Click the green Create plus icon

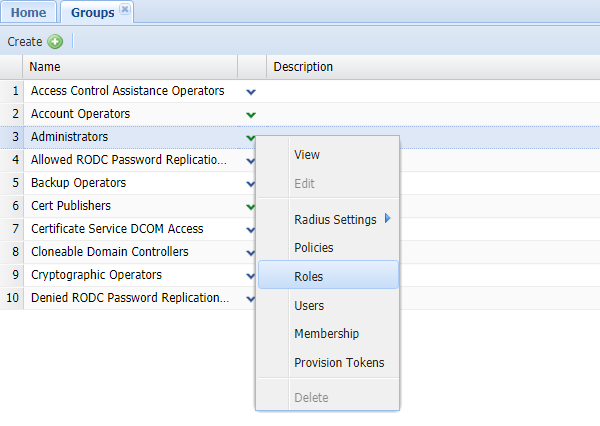pyautogui.click(x=55, y=42)
